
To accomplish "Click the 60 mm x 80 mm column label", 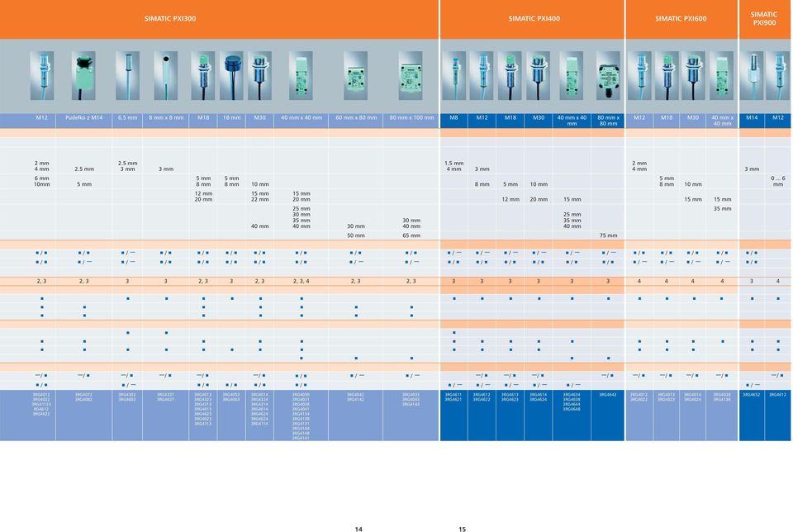I will (356, 117).
